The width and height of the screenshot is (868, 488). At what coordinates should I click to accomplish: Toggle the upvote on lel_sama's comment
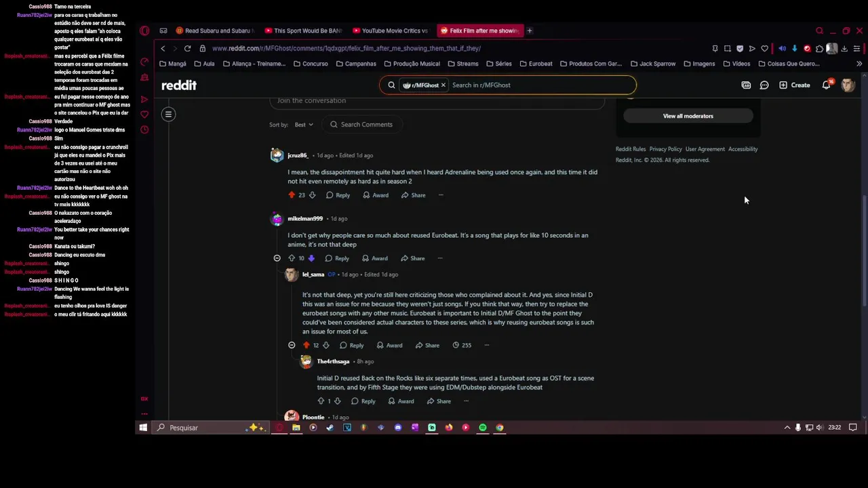[x=306, y=345]
